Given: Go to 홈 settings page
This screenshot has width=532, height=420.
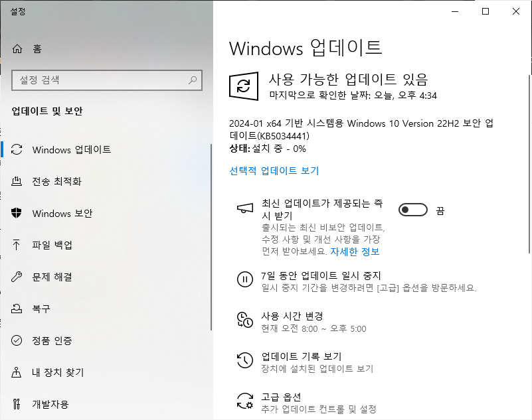Looking at the screenshot, I should [106, 49].
